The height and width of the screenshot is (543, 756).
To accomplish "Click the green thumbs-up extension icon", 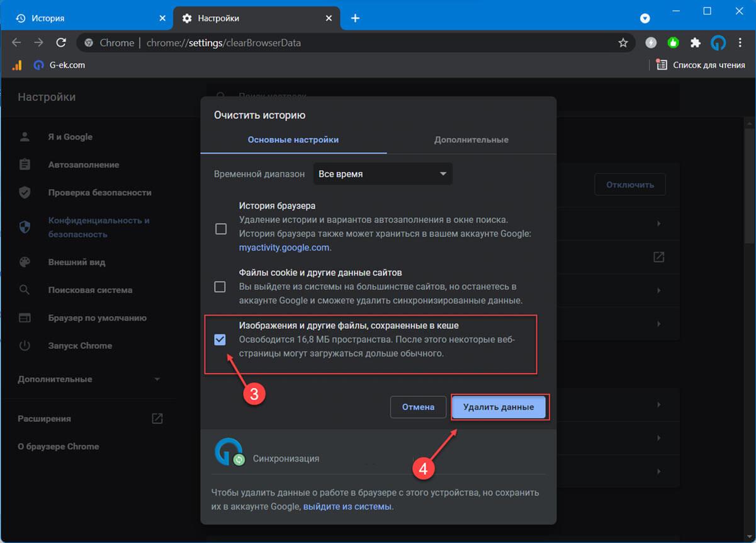I will (674, 43).
